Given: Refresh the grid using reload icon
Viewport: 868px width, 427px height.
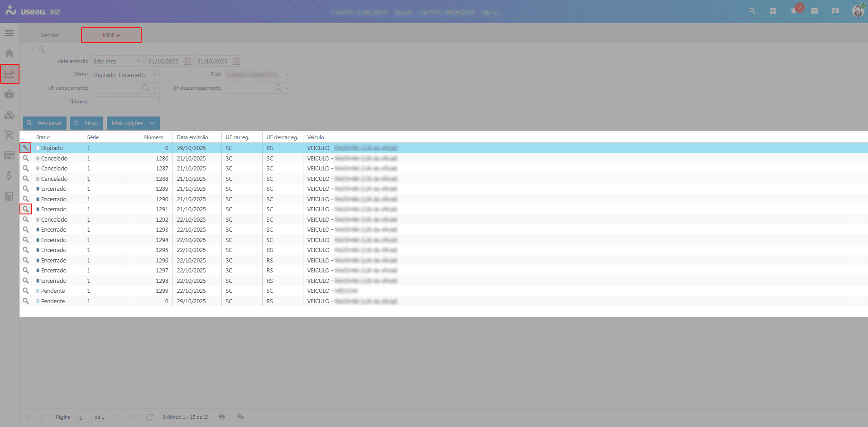Looking at the screenshot, I should point(149,417).
